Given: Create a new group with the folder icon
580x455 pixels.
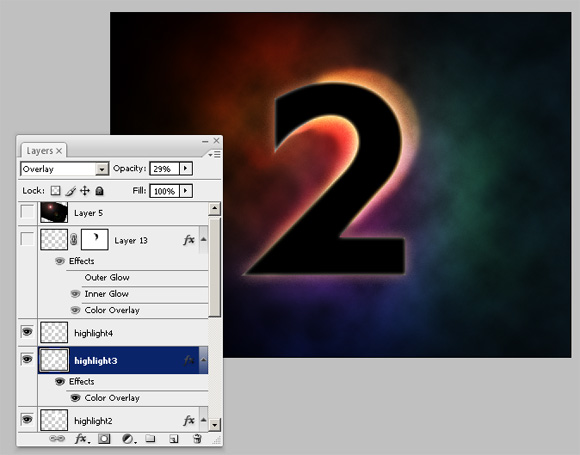Looking at the screenshot, I should coord(150,439).
